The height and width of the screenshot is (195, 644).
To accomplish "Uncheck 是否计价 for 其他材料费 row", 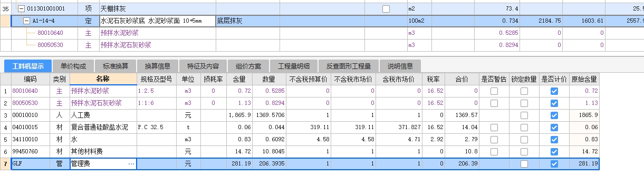I will click(x=554, y=152).
